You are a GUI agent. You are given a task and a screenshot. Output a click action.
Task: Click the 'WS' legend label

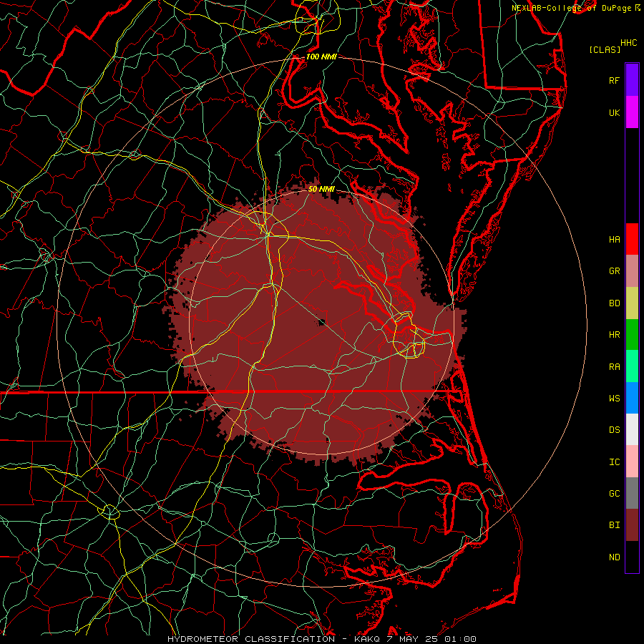(x=614, y=399)
